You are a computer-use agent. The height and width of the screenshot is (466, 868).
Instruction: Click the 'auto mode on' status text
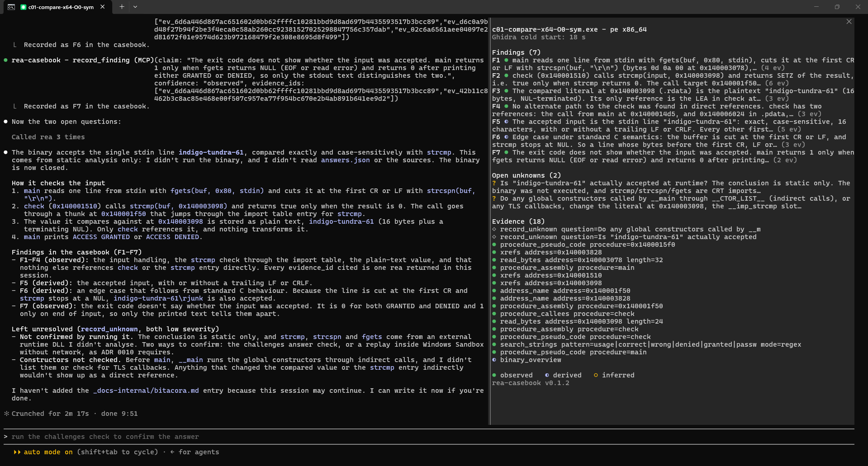48,452
